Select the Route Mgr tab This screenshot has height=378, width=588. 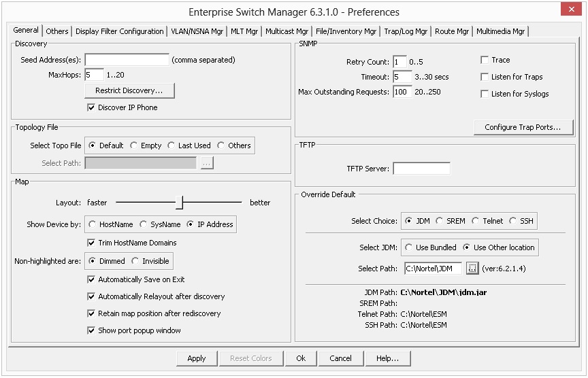point(451,31)
